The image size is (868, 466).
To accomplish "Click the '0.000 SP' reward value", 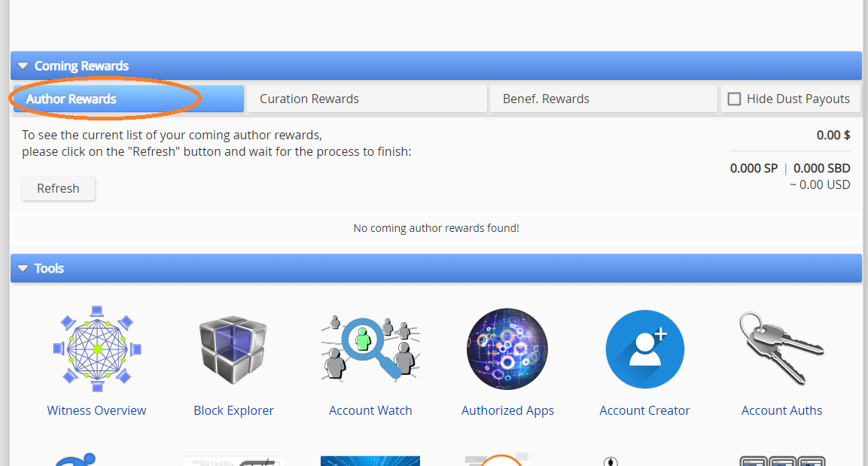I will click(x=754, y=168).
